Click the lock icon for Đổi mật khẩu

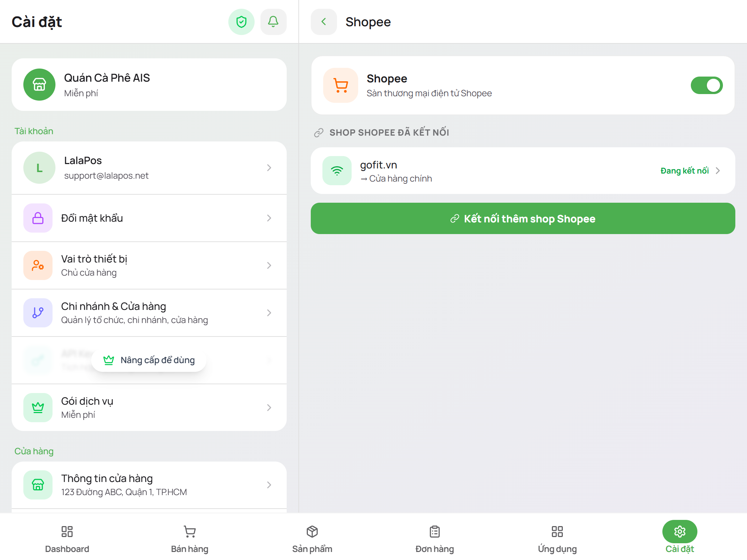[x=38, y=218]
